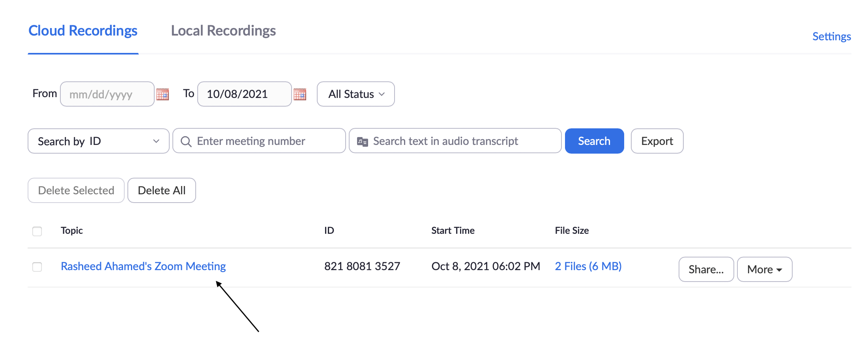
Task: Switch to the Local Recordings tab
Action: pyautogui.click(x=223, y=31)
